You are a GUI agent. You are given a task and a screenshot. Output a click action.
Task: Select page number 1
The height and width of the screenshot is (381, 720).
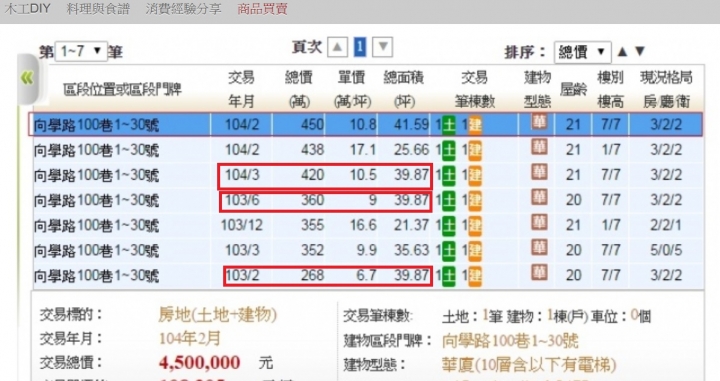[360, 47]
